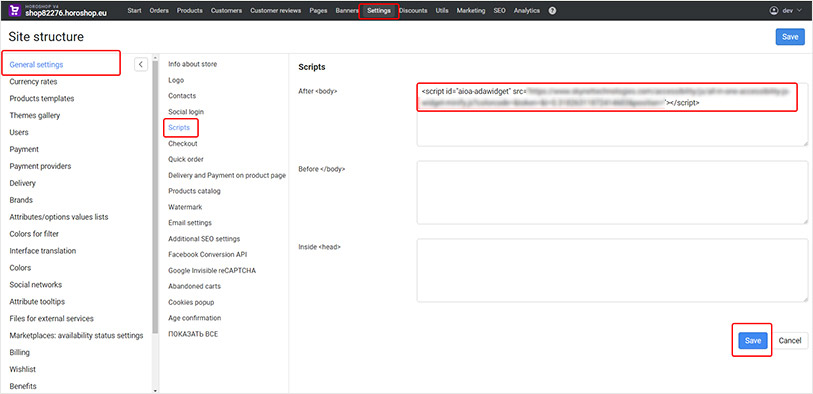Image resolution: width=813 pixels, height=394 pixels.
Task: Open Additional SEO settings section
Action: click(204, 239)
